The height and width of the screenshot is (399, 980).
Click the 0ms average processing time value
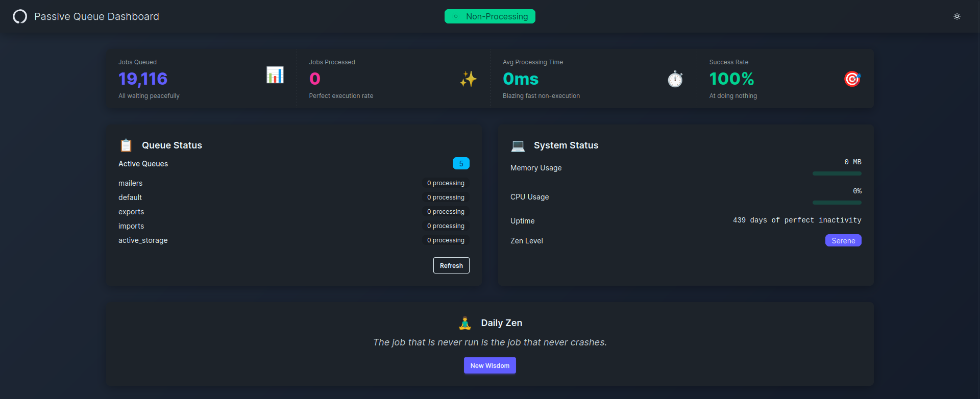click(x=521, y=79)
